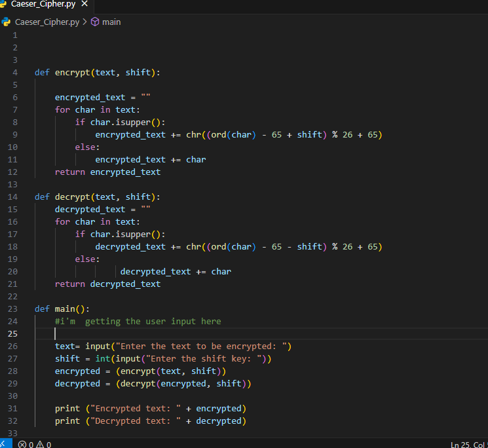
Task: Click the Ln 25 cursor position indicator
Action: (x=469, y=445)
